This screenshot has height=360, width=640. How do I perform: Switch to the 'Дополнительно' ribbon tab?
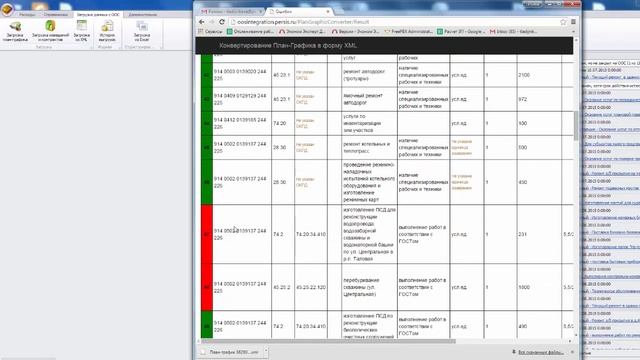point(142,14)
